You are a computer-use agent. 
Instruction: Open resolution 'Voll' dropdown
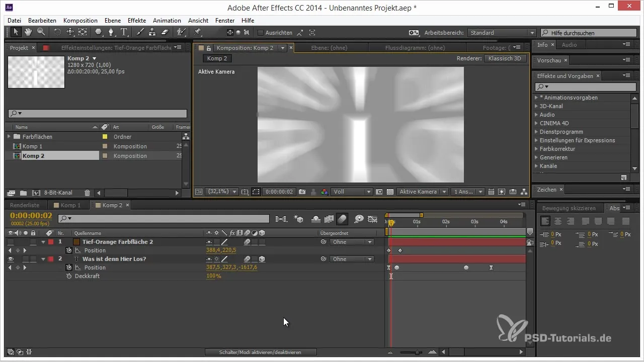(x=352, y=192)
